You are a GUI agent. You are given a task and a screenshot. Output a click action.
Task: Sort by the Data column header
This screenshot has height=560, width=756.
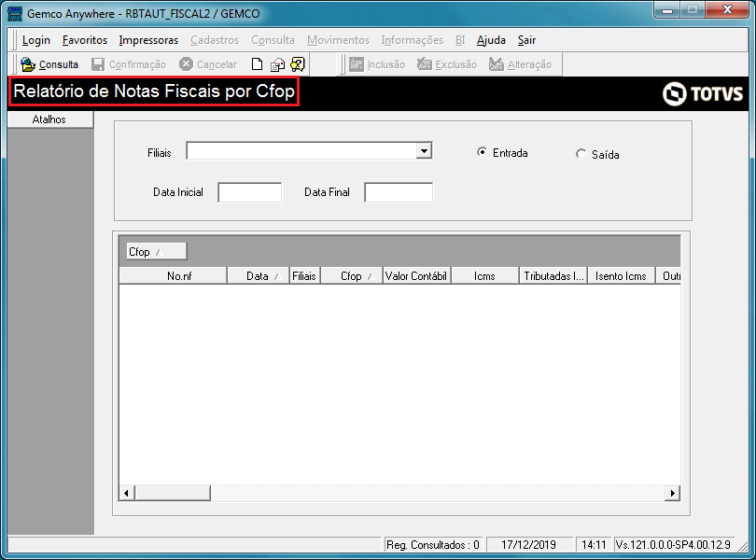point(258,276)
